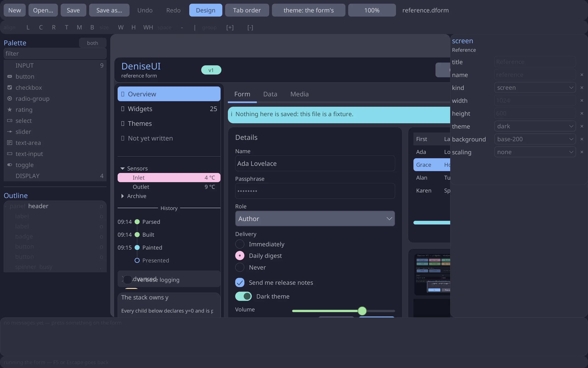Click the checkbox icon in the Palette list
The width and height of the screenshot is (588, 368).
9,87
